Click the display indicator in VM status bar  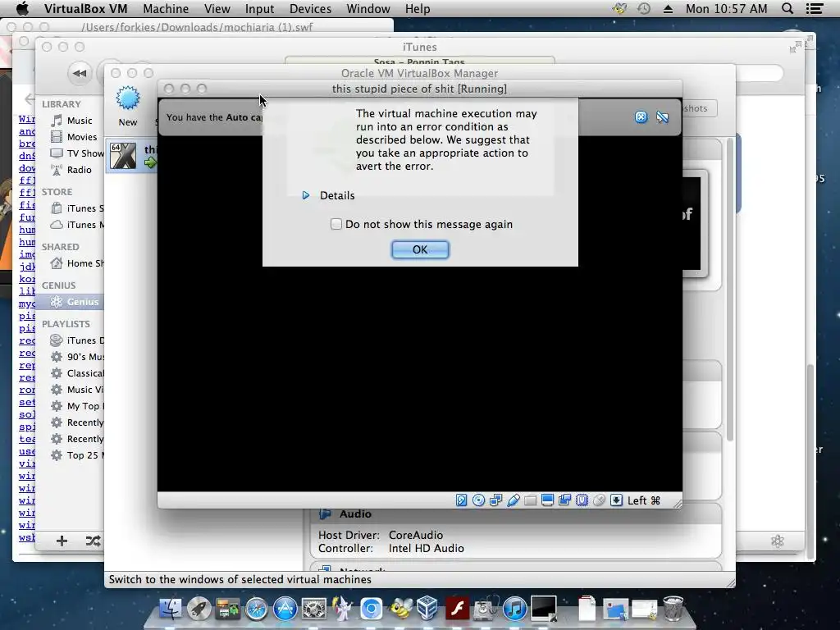(x=547, y=500)
